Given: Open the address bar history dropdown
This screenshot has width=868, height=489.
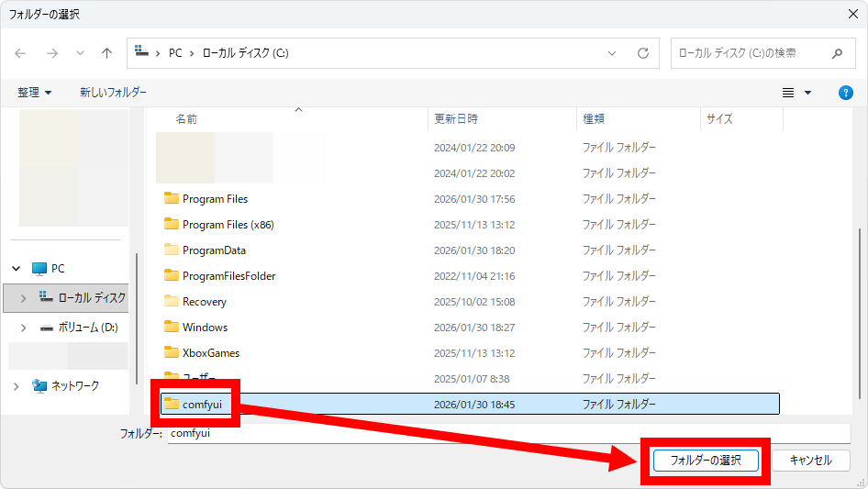Looking at the screenshot, I should coord(613,53).
